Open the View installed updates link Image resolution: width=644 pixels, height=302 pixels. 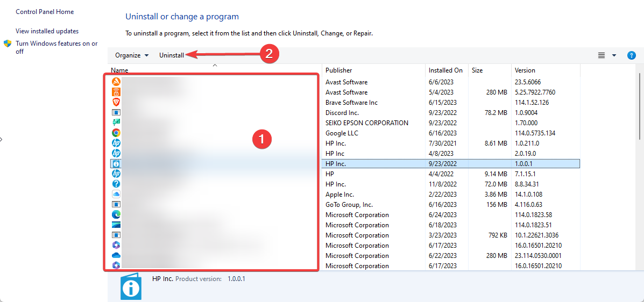pos(47,31)
